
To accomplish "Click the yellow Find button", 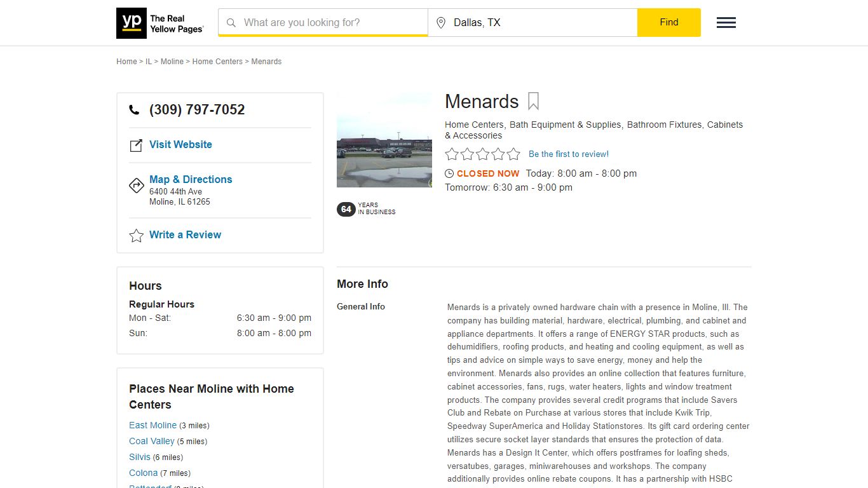I will click(669, 22).
